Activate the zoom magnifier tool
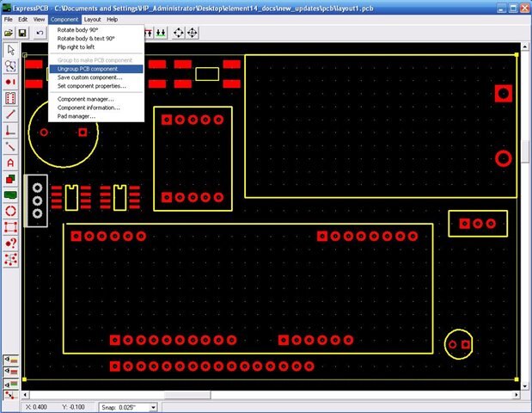Screen dimensions: 532x413 coord(10,65)
